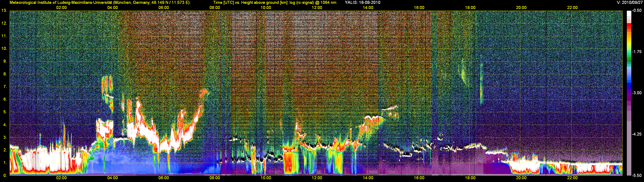Click the '7.' height axis label

point(5,87)
